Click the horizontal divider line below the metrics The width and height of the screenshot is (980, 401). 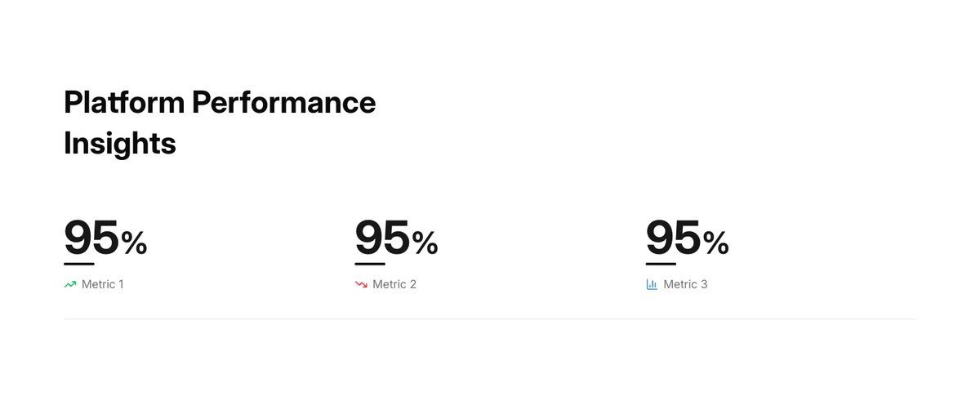click(490, 319)
